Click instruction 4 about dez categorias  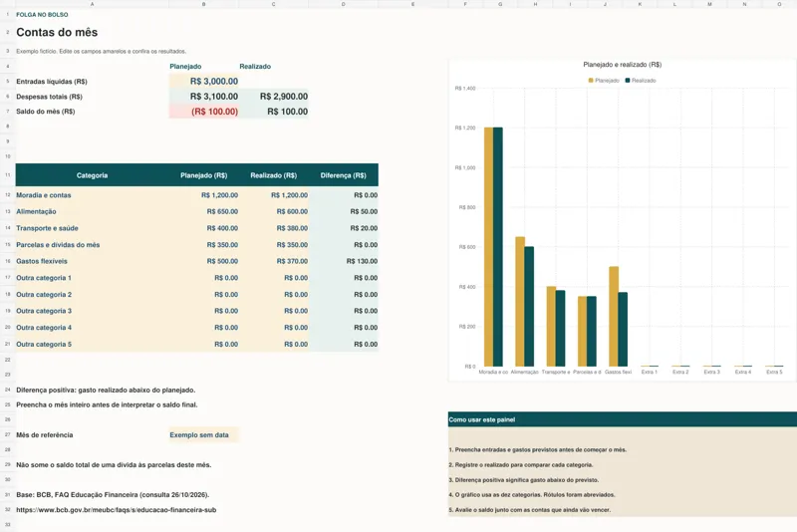pos(532,494)
